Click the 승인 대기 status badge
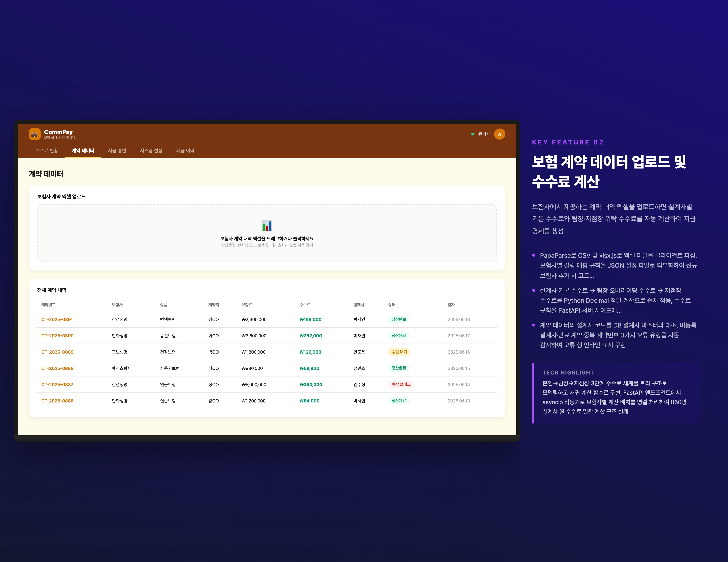 pyautogui.click(x=399, y=352)
